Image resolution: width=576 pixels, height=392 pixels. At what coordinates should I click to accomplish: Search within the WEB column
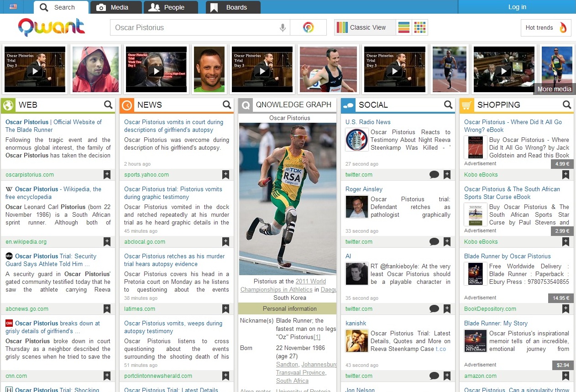(x=108, y=105)
